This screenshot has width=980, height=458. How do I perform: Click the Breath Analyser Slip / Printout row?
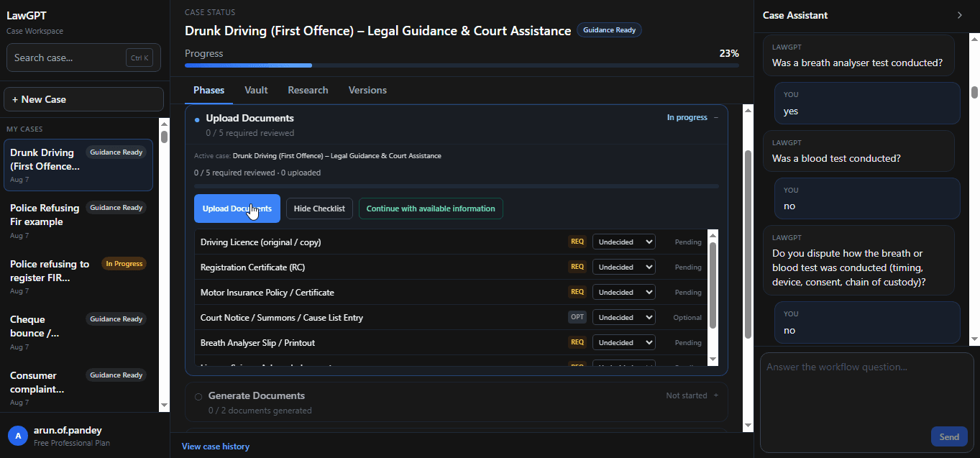pos(451,342)
